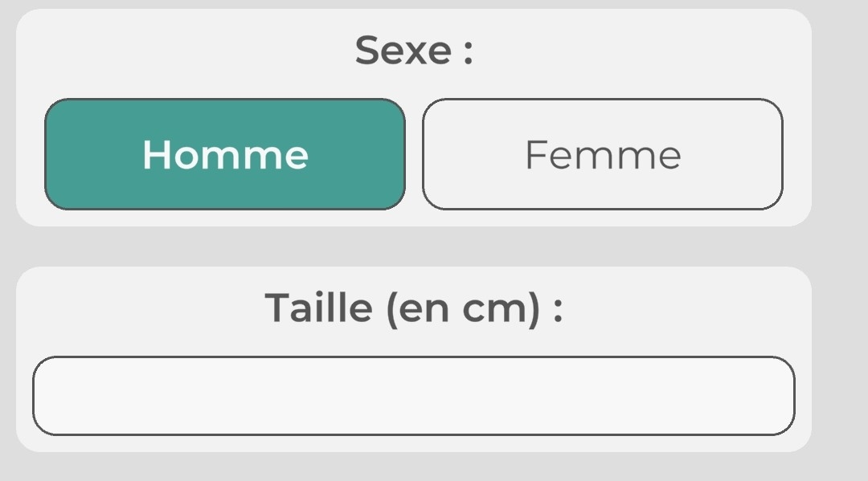This screenshot has width=868, height=481.
Task: Click the Taille card's title text
Action: pyautogui.click(x=413, y=308)
